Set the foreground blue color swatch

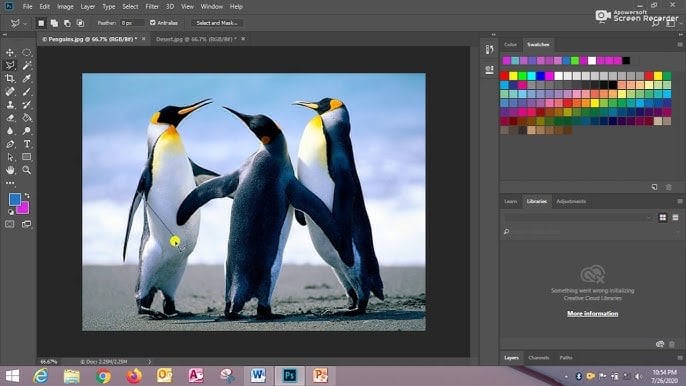[14, 200]
